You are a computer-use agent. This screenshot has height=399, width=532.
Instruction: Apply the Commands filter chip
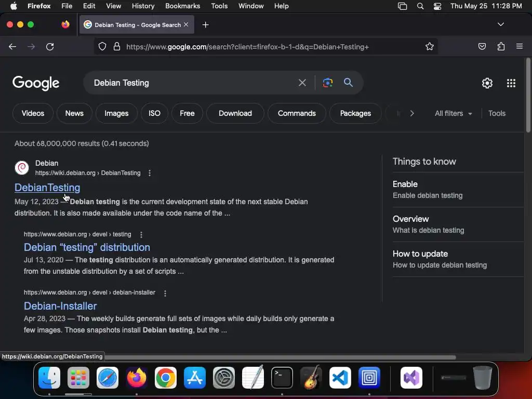(297, 113)
